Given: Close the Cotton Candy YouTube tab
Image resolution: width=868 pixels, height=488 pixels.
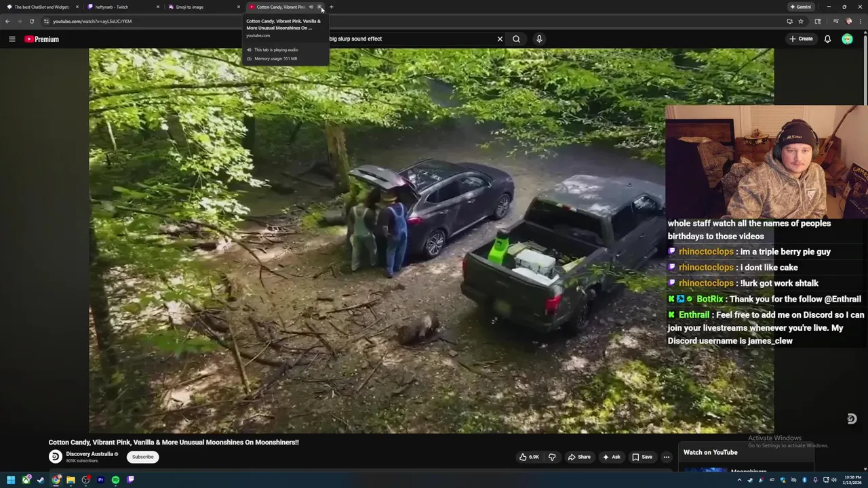Looking at the screenshot, I should tap(319, 7).
